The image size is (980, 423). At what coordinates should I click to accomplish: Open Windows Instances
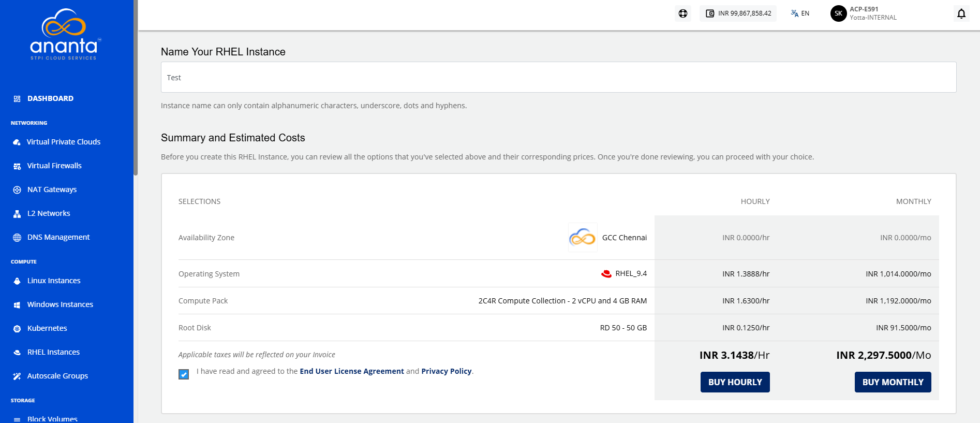click(x=60, y=304)
